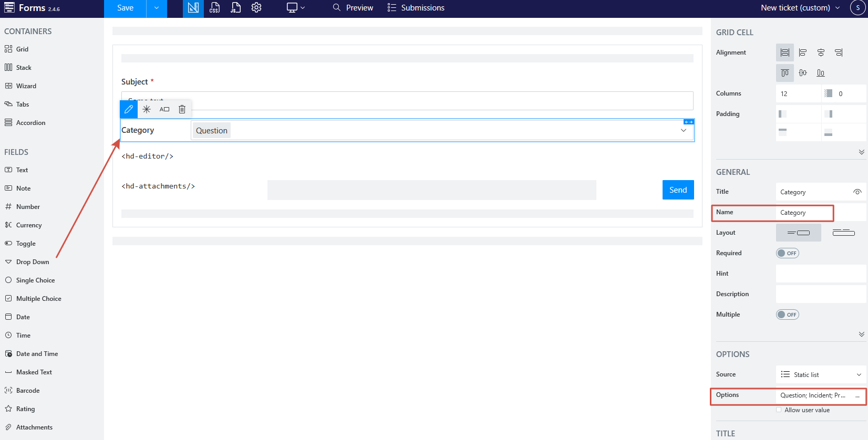Open form settings gear icon
The image size is (868, 440).
(256, 8)
